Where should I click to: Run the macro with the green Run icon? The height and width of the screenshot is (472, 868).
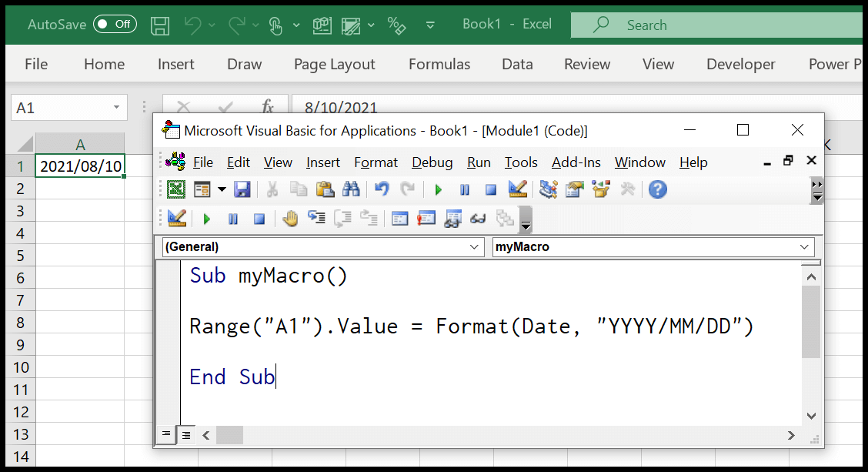438,189
